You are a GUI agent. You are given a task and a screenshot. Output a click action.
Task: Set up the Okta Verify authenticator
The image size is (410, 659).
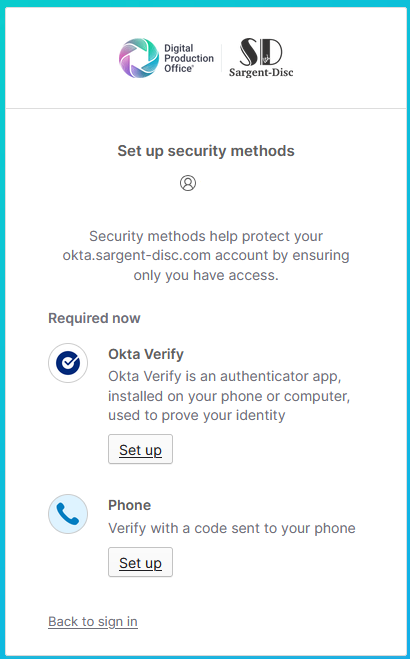(140, 449)
